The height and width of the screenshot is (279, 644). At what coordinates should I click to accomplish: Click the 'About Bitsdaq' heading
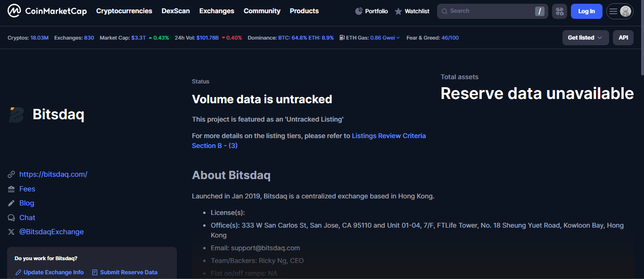point(231,175)
